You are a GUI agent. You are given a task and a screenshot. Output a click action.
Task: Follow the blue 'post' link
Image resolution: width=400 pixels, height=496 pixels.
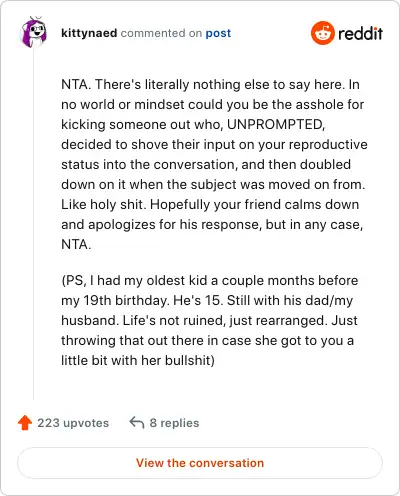(x=218, y=33)
